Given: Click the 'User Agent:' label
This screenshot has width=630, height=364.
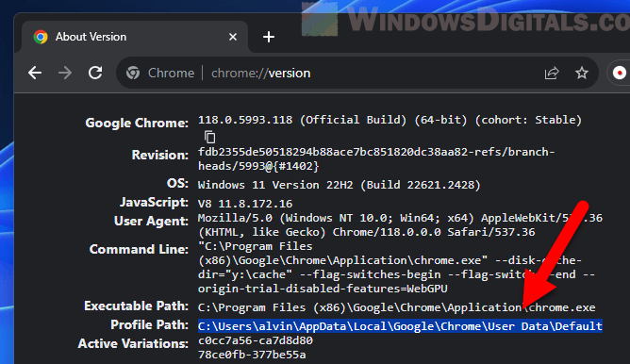Looking at the screenshot, I should 151,221.
